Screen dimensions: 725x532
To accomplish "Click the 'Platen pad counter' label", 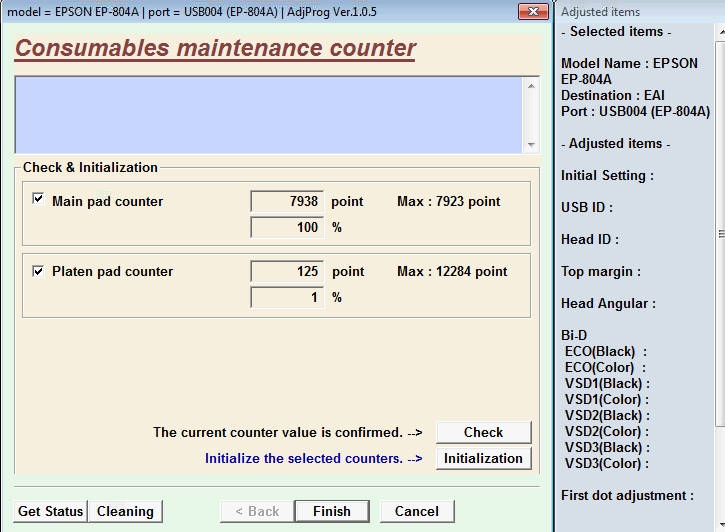I will click(112, 271).
